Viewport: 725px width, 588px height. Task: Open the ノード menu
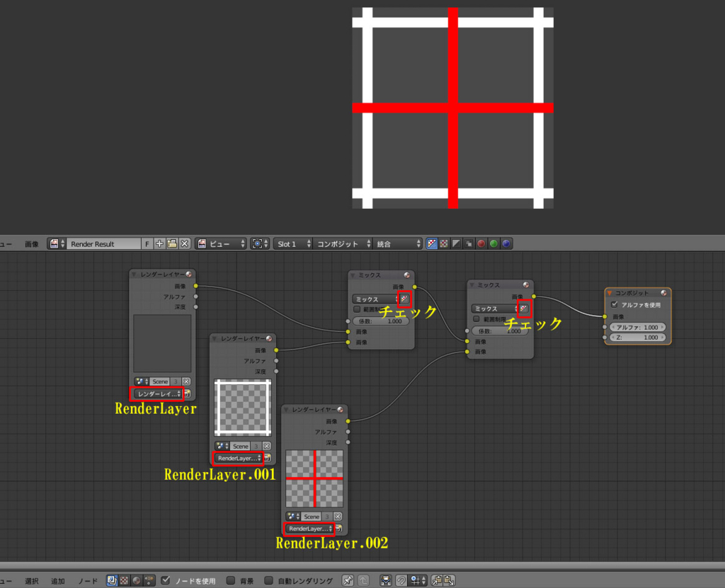tap(87, 581)
